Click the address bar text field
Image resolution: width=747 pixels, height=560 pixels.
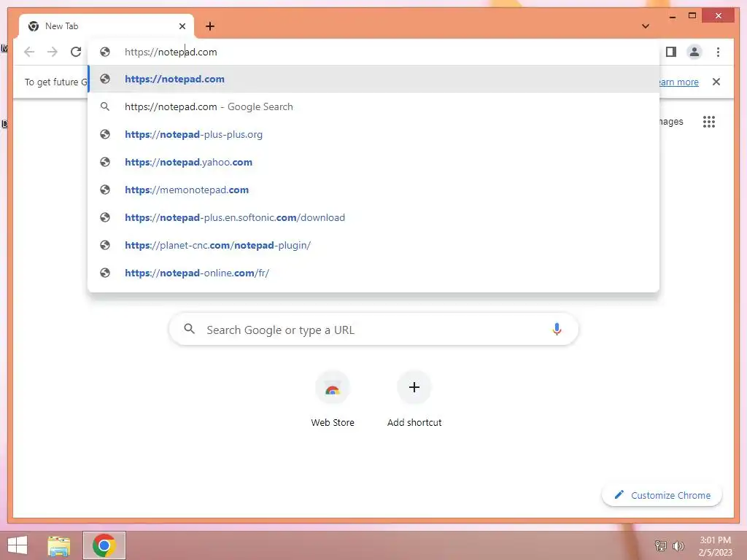(x=373, y=52)
